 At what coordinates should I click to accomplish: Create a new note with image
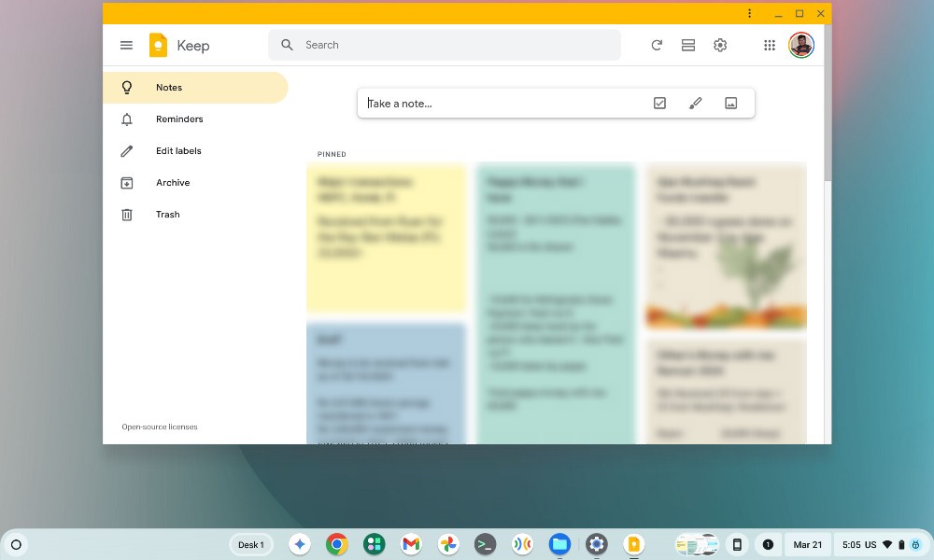[x=731, y=103]
